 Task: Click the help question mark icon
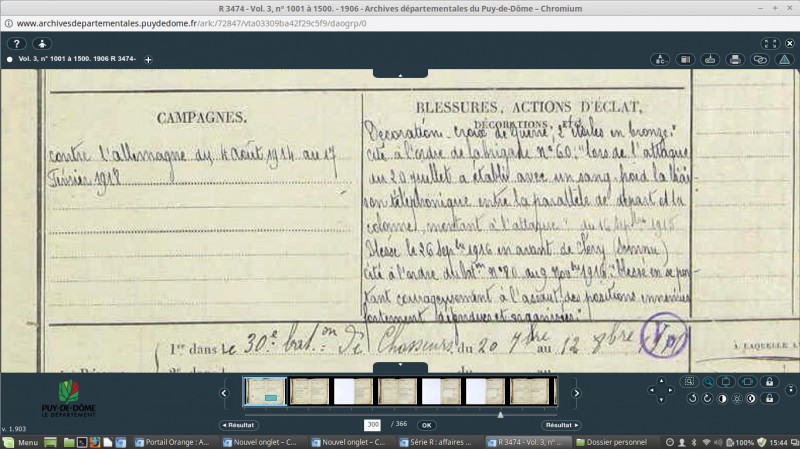click(17, 44)
